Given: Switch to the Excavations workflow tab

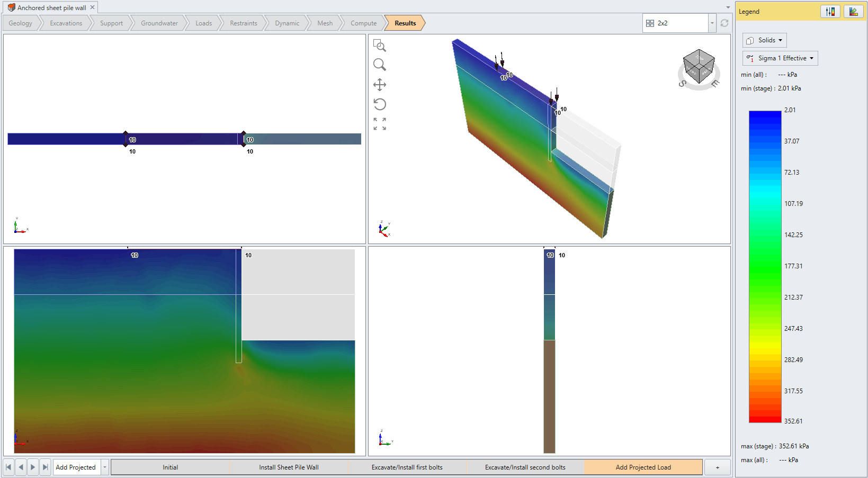Looking at the screenshot, I should tap(66, 23).
